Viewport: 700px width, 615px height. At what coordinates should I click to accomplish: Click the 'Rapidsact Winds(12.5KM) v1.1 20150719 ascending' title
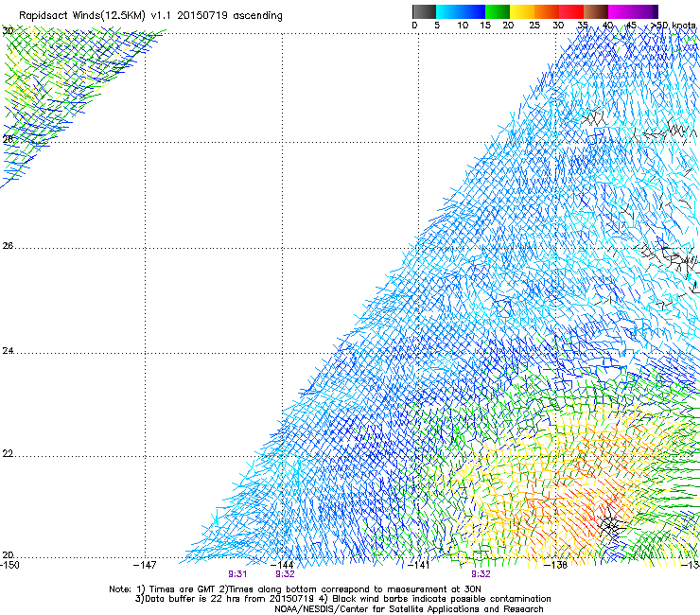pyautogui.click(x=150, y=16)
